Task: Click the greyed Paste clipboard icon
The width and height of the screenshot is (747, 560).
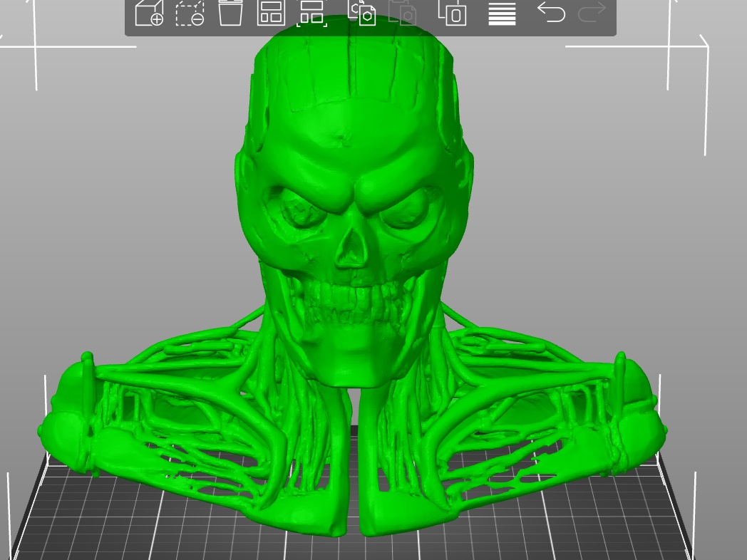Action: (403, 13)
